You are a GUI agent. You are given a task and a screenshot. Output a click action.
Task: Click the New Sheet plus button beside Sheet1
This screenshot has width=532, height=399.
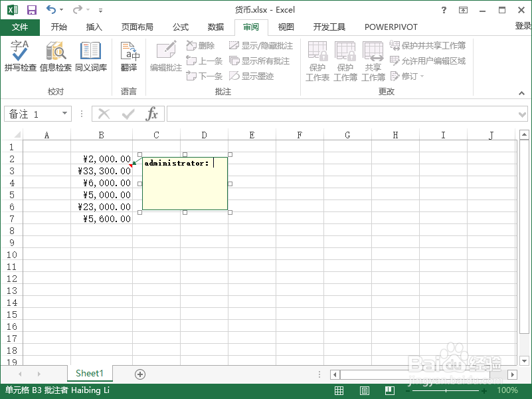tap(139, 374)
